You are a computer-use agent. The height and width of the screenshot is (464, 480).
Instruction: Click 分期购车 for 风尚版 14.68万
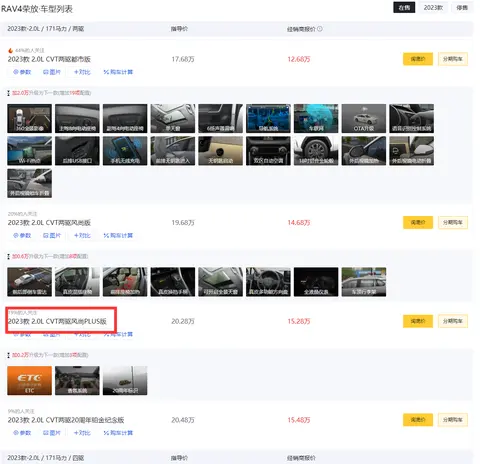[453, 222]
